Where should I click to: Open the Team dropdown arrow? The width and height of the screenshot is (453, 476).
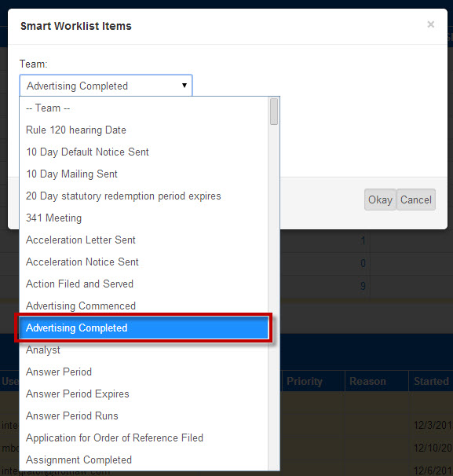184,86
